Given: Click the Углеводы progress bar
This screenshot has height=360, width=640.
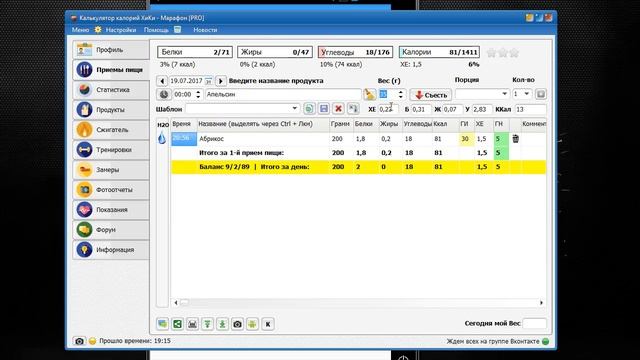Looking at the screenshot, I should tap(356, 52).
